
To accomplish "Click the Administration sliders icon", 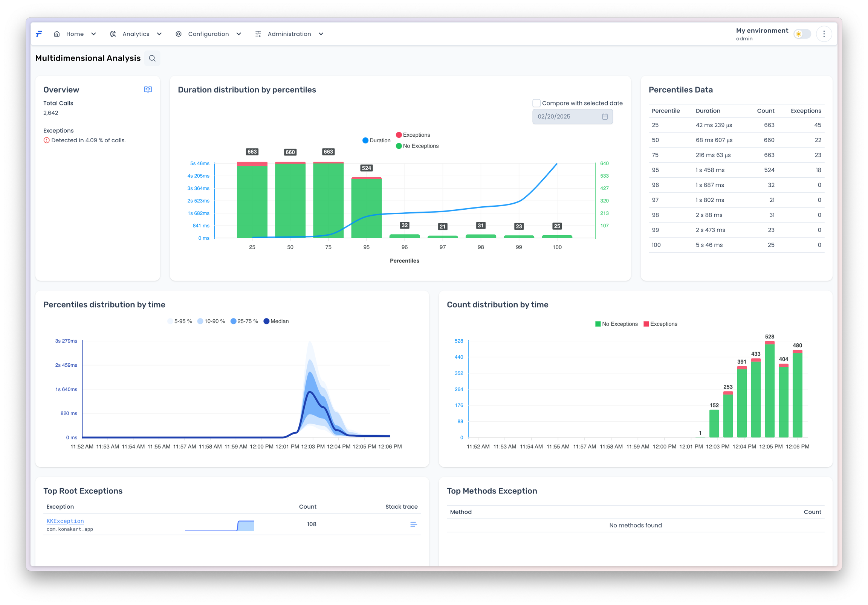I will 258,34.
